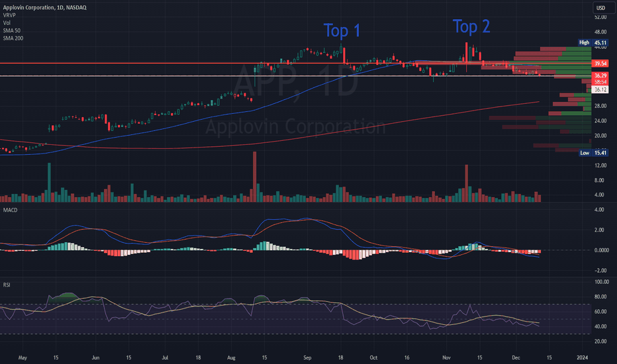
Task: Click the tallest August volume spike bar
Action: tap(255, 177)
